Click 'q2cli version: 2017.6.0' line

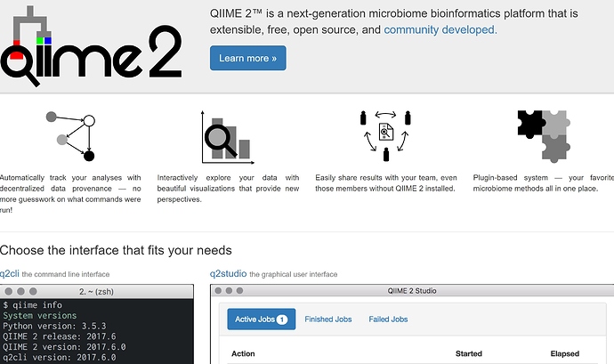point(59,358)
